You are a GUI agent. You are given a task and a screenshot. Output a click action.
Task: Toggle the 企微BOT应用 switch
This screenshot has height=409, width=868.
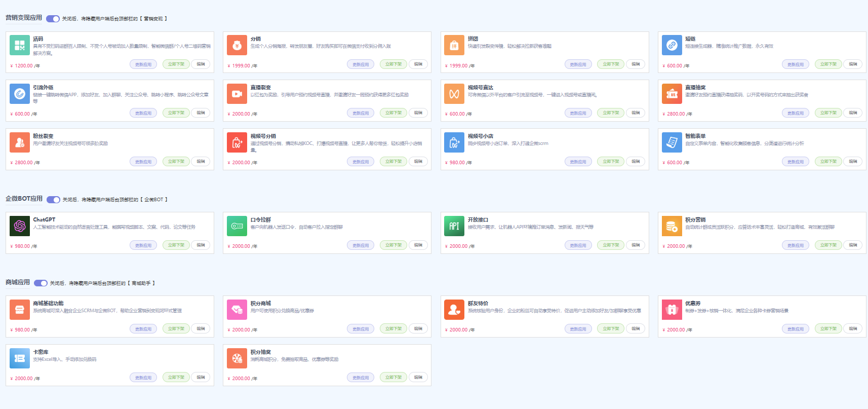tap(53, 200)
